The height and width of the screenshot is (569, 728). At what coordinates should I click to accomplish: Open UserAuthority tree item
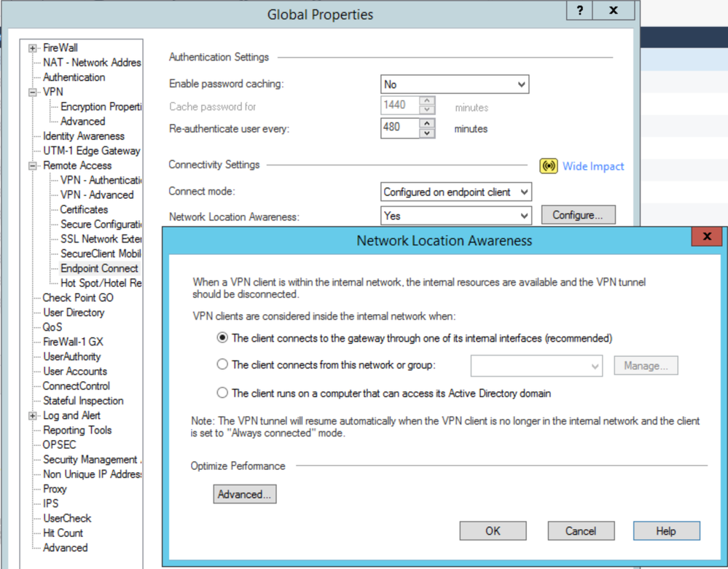(x=72, y=356)
